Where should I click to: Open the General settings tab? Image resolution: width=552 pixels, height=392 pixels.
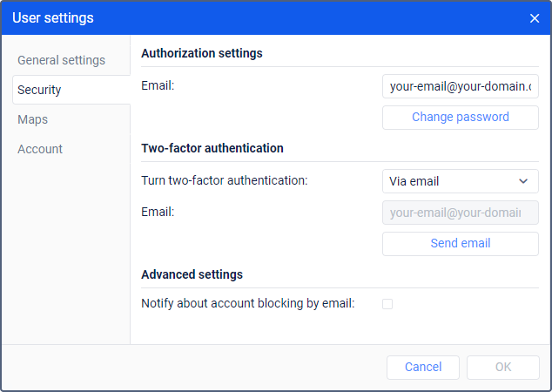61,60
